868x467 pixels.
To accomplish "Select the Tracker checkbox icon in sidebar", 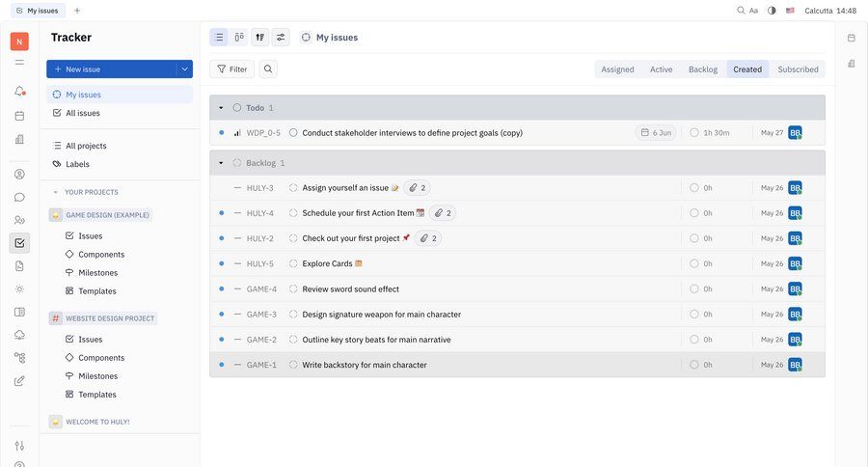I will coord(19,242).
